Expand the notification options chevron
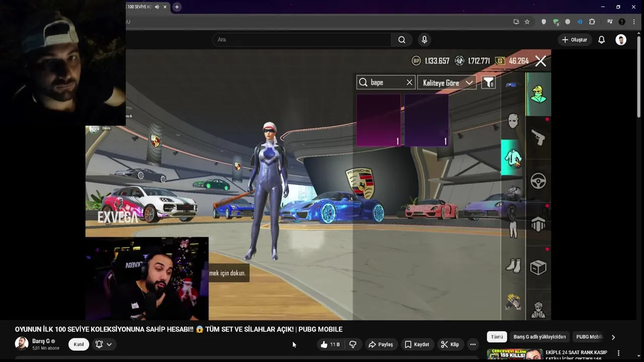 tap(109, 344)
